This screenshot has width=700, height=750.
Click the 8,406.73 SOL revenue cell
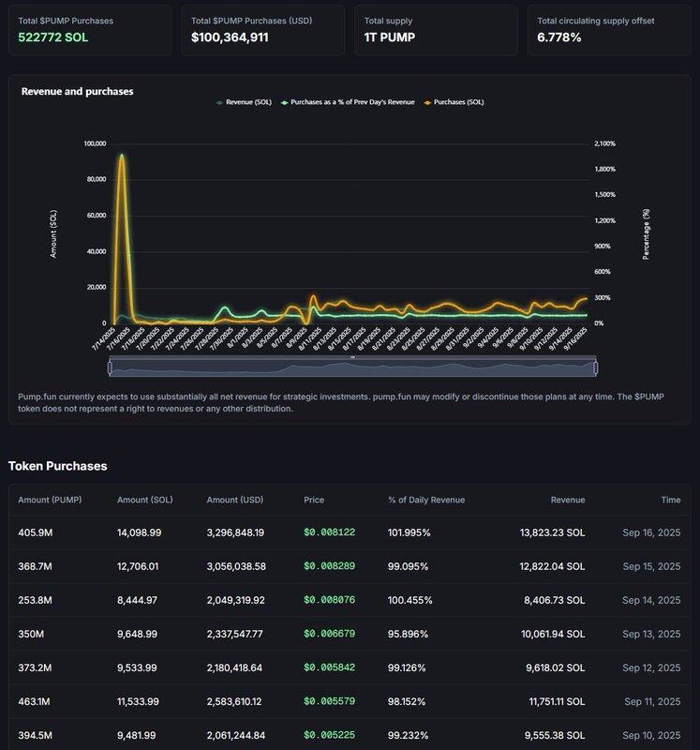(555, 600)
